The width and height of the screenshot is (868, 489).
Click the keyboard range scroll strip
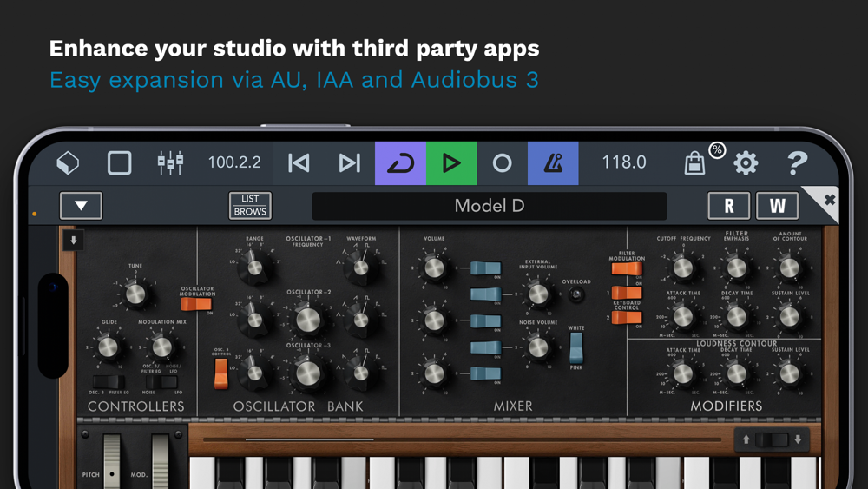pos(463,439)
